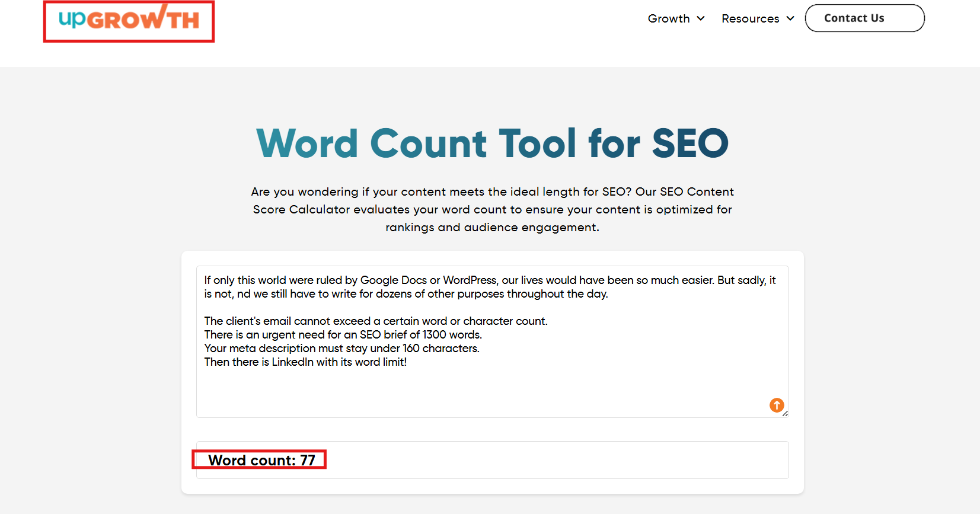Click the orange up-arrow icon in the text box
The height and width of the screenshot is (514, 980).
point(776,405)
